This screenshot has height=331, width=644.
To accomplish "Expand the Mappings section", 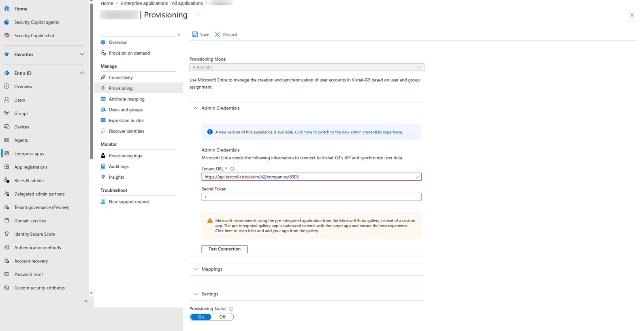I will 196,269.
